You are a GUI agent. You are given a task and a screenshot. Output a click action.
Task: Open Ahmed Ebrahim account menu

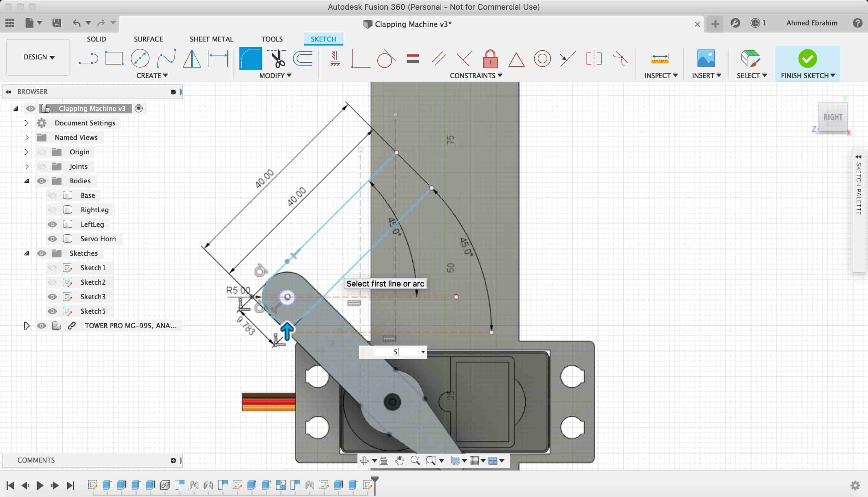click(x=812, y=23)
